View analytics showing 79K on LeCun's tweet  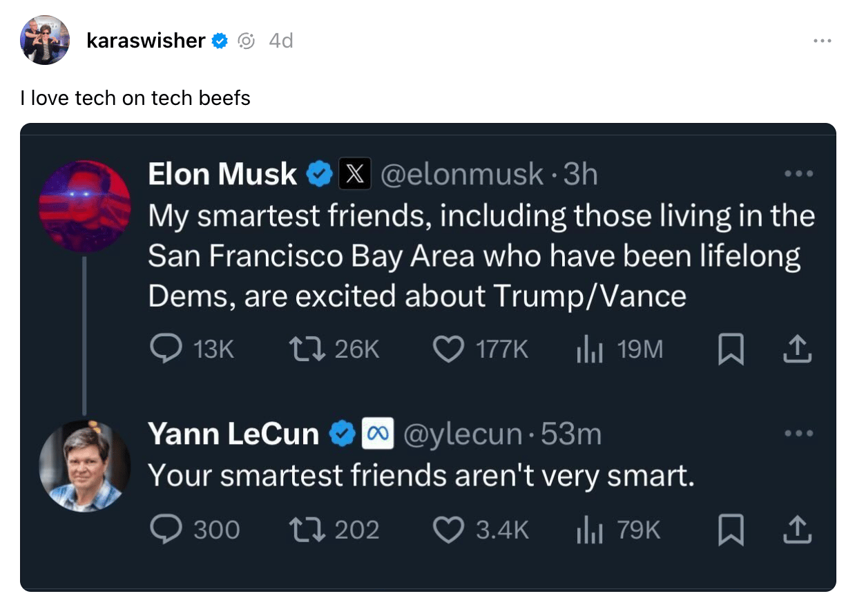pos(590,530)
